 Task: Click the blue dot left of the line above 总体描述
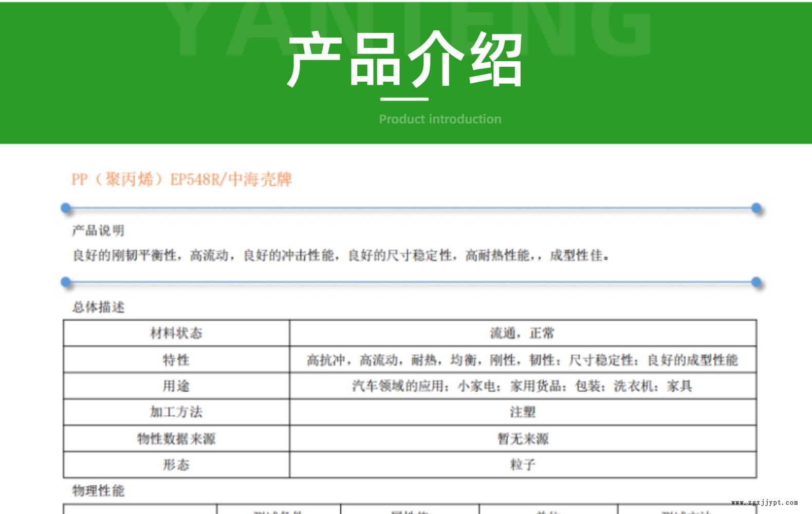click(66, 282)
